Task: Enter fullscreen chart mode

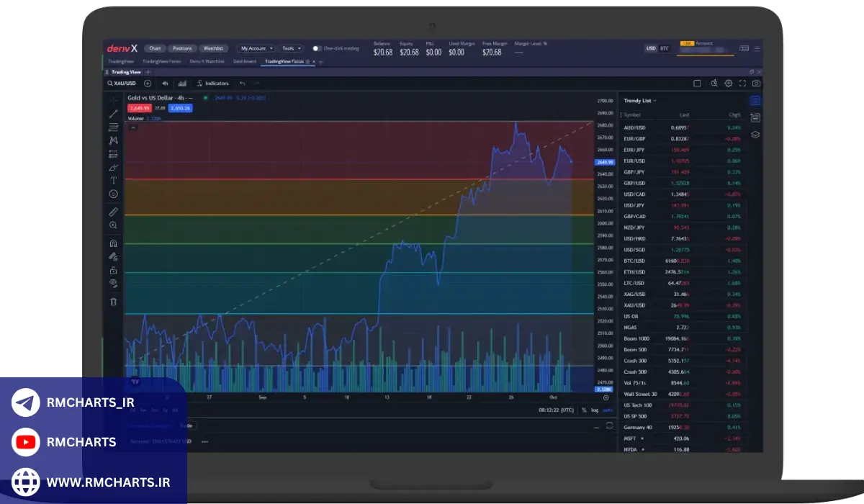Action: [742, 84]
